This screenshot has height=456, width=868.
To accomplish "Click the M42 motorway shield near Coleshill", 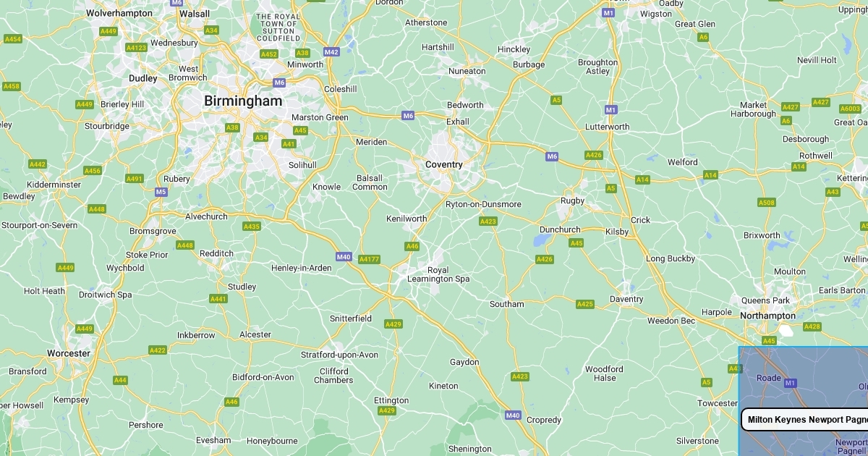I will pos(332,51).
